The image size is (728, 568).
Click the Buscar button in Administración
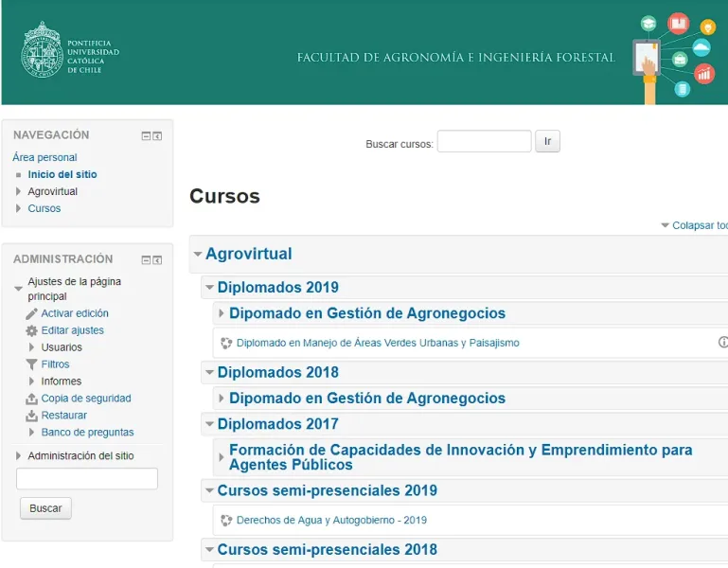pyautogui.click(x=45, y=508)
